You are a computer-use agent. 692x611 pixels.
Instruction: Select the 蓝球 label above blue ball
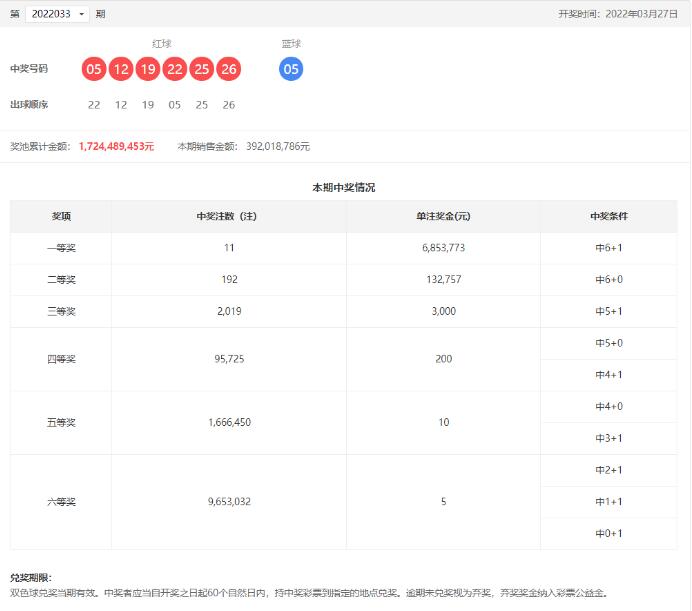click(x=291, y=44)
